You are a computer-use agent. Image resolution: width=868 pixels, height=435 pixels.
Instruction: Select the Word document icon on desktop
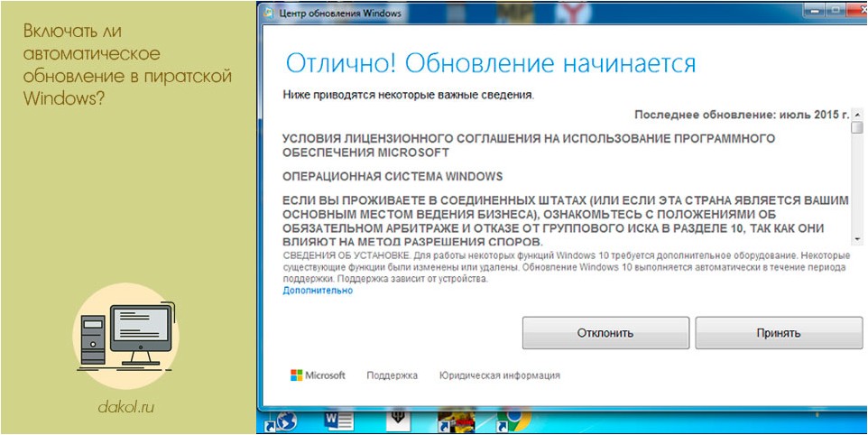(x=338, y=421)
